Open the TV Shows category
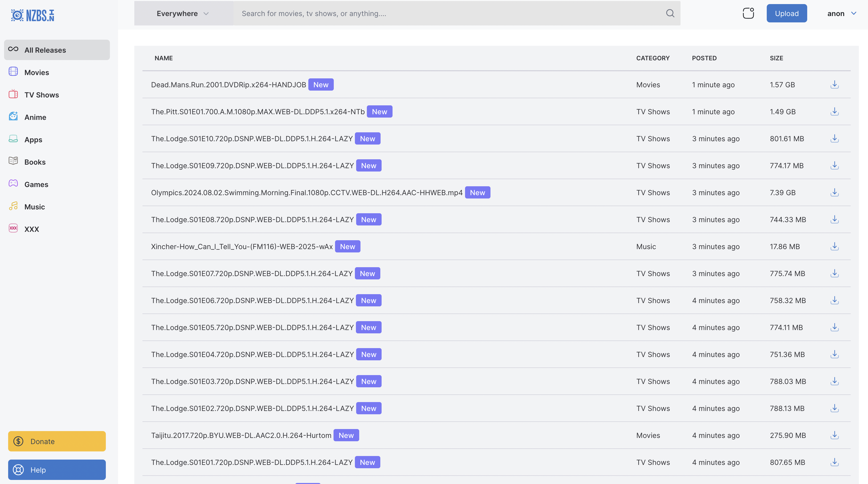Screen dimensions: 868x484 [x=57, y=95]
